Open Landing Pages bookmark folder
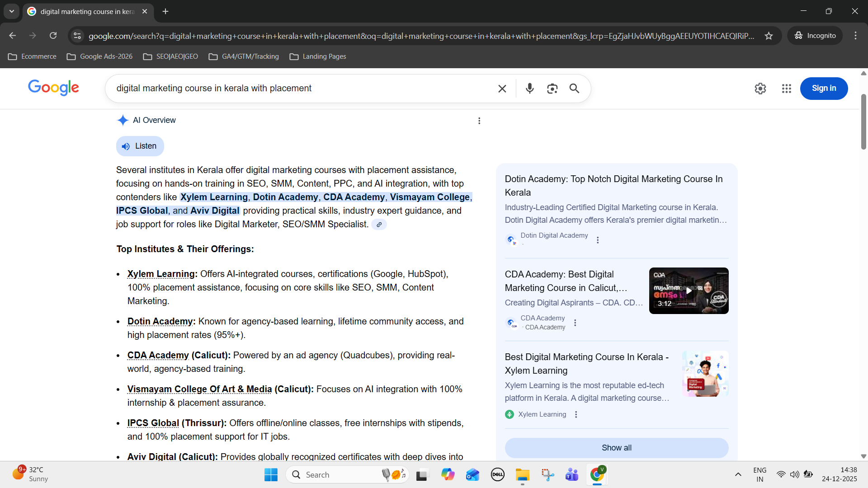This screenshot has height=488, width=868. 318,56
